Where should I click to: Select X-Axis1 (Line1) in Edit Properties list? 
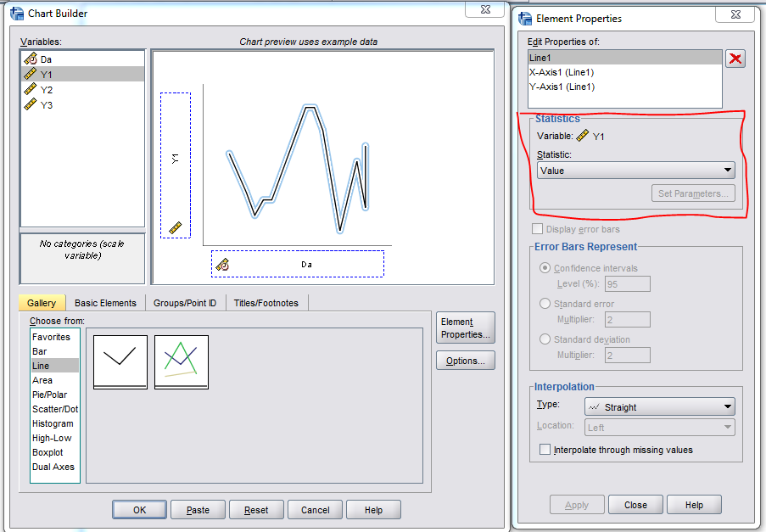562,72
